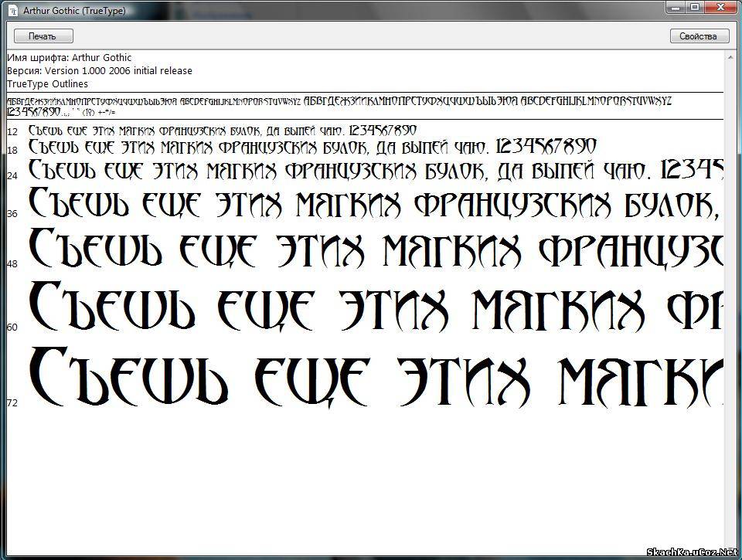Click the 18-point sample text line
Image resolution: width=742 pixels, height=560 pixels.
pyautogui.click(x=312, y=147)
